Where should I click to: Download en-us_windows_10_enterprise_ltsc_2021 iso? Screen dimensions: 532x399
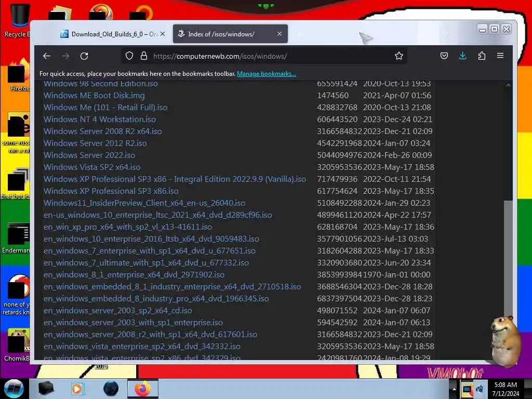click(158, 215)
